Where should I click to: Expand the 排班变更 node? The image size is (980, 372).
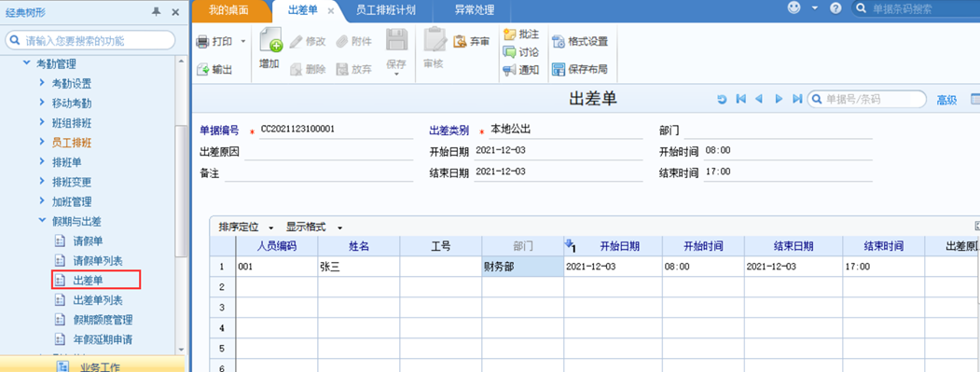point(42,182)
